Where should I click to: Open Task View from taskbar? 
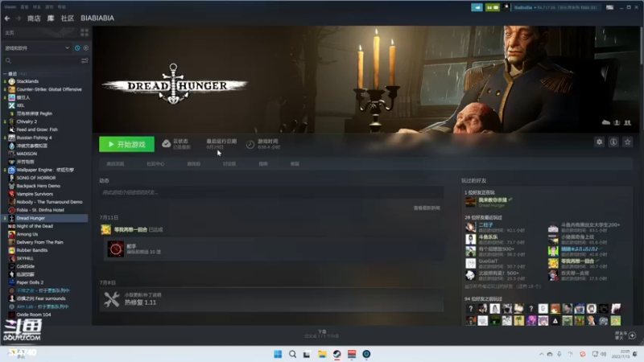[x=307, y=354]
